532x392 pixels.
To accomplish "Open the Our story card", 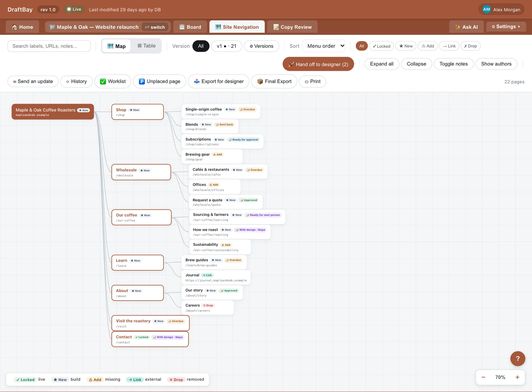I will click(212, 293).
